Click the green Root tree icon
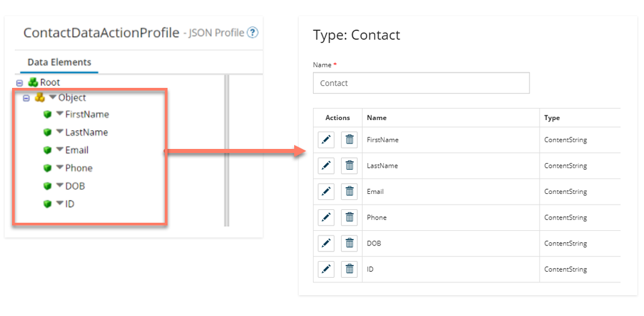 pos(33,83)
